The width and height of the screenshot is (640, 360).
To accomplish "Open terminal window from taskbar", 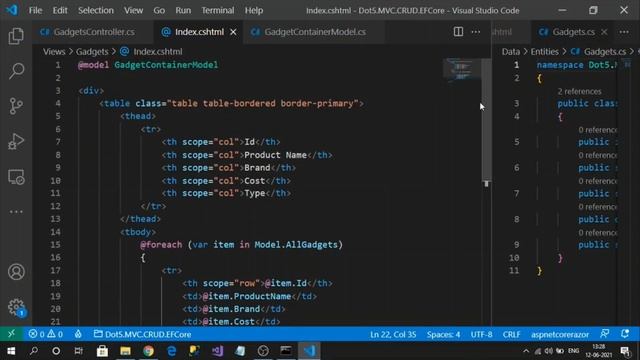I will point(286,351).
